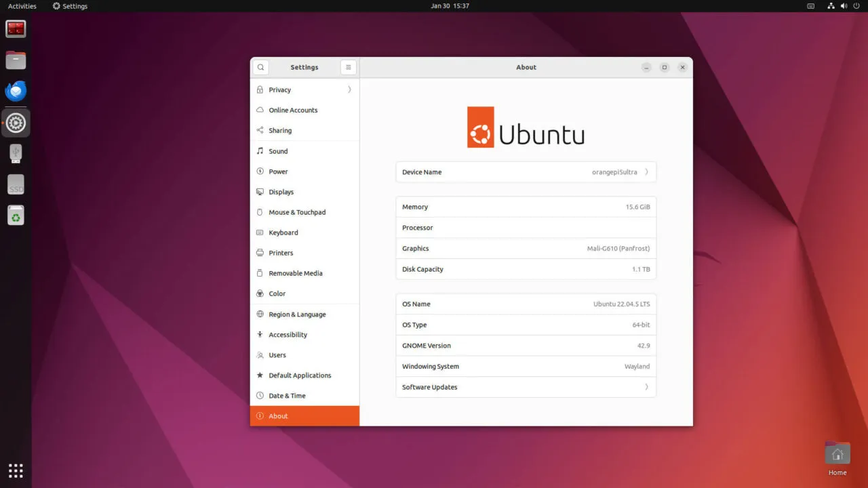The height and width of the screenshot is (488, 868).
Task: Open the Home folder desktop icon
Action: pos(837,456)
